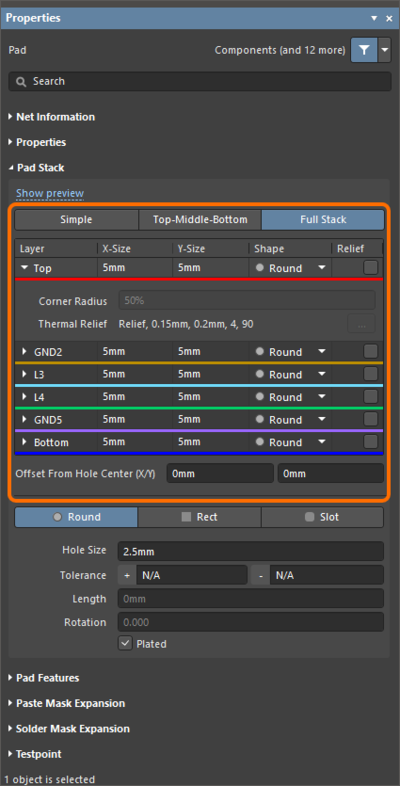Click the X-Size column header
400x786 pixels.
point(135,249)
